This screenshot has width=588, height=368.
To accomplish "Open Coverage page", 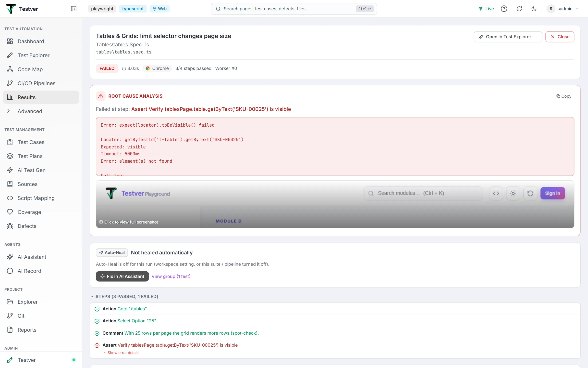I will click(x=41, y=212).
